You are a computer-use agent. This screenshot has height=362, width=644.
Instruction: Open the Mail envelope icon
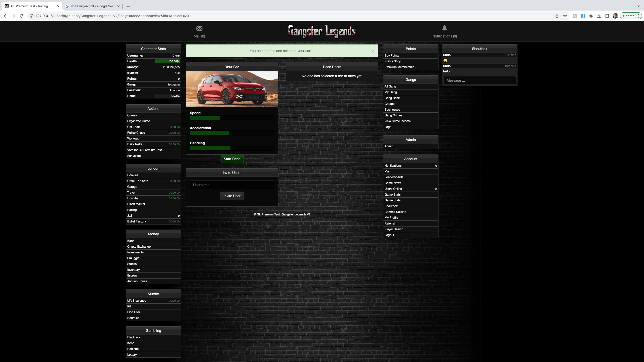point(199,28)
